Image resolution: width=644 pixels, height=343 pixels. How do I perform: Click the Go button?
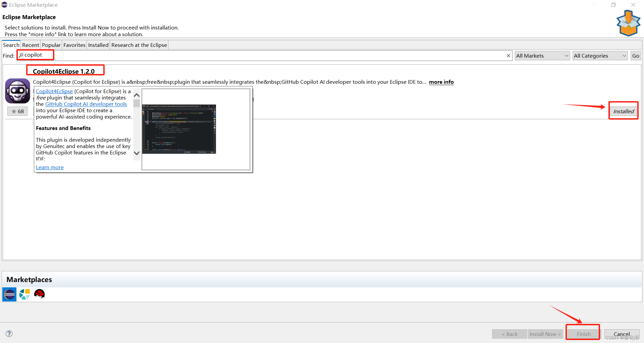click(x=636, y=56)
